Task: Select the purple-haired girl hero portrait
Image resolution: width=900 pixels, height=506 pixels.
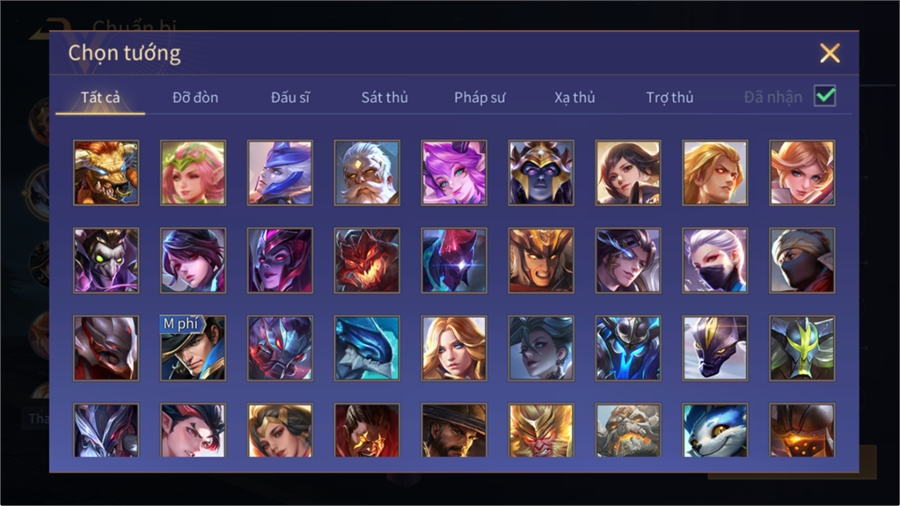Action: pyautogui.click(x=454, y=173)
